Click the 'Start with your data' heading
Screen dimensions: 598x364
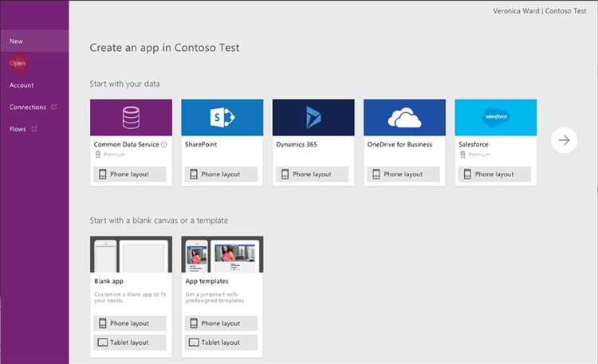124,84
